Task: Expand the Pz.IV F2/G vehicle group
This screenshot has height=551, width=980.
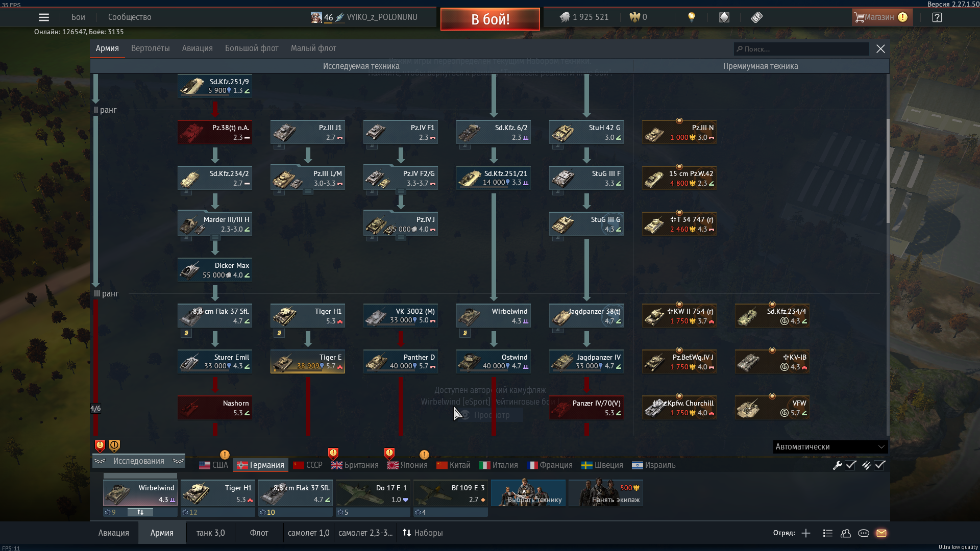Action: [401, 192]
